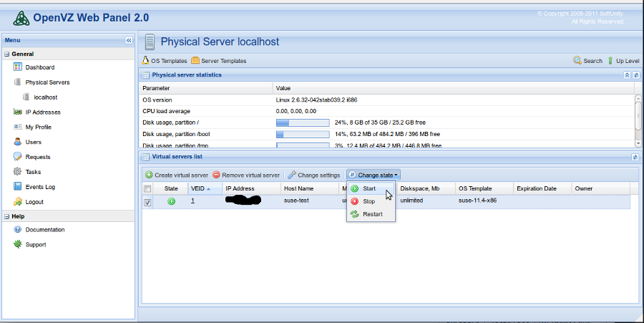Image resolution: width=644 pixels, height=323 pixels.
Task: Click the OS Templates button
Action: (x=165, y=60)
